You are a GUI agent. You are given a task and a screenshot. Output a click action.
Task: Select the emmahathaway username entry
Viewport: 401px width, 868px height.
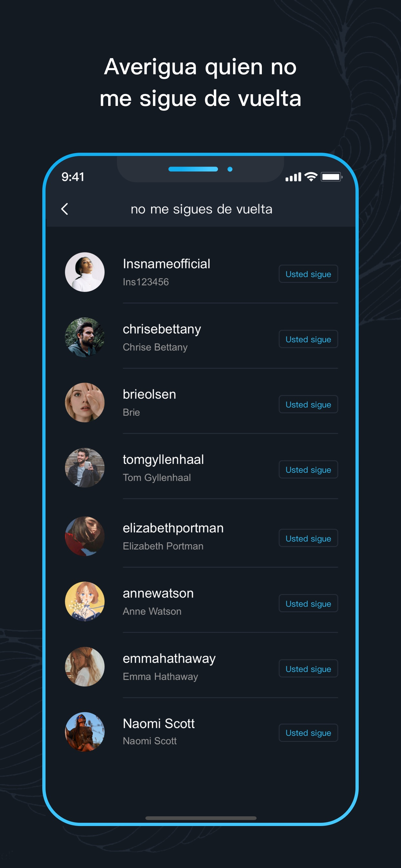tap(169, 658)
